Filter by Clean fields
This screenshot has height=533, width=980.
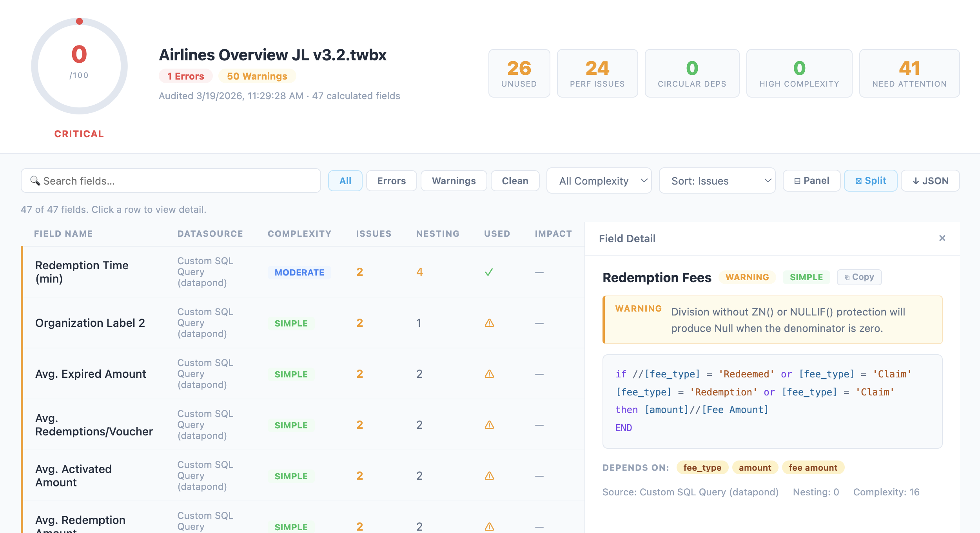(515, 181)
